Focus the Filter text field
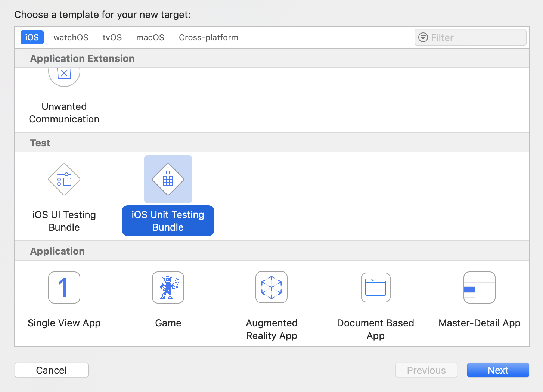543x392 pixels. pos(471,37)
